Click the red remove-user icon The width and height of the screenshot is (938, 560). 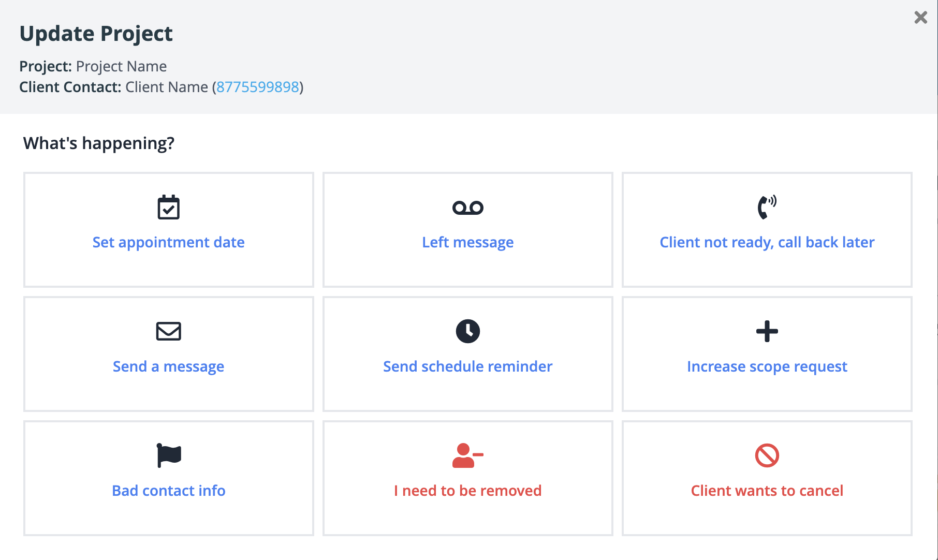tap(467, 455)
